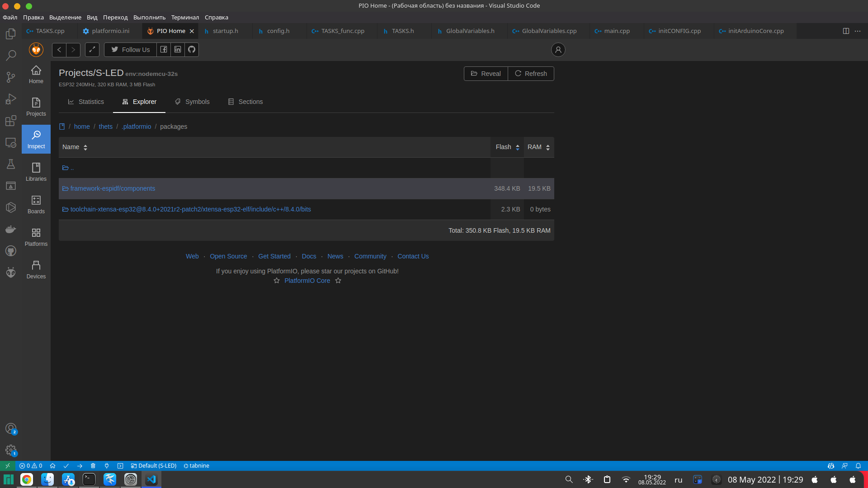
Task: Open Source Control view
Action: (11, 77)
